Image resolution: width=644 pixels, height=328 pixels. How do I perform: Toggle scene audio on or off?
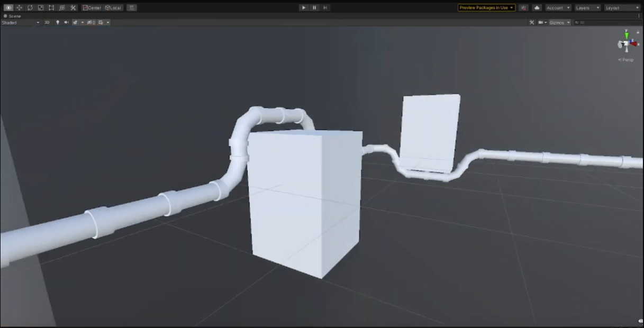coord(66,22)
